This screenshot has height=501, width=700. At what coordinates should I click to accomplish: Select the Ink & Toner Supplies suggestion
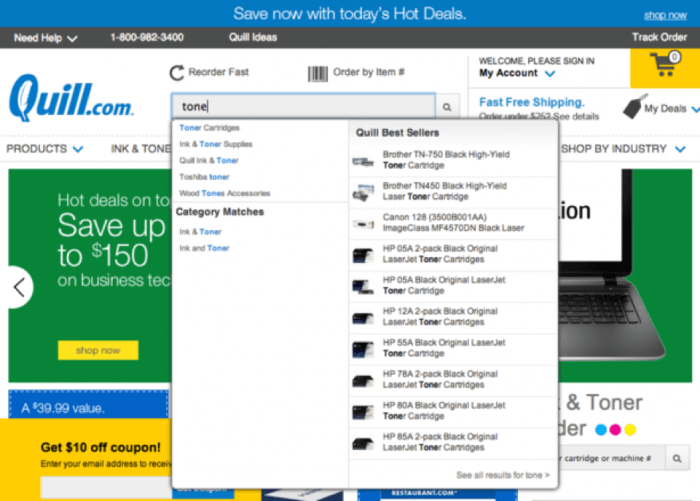click(x=216, y=144)
